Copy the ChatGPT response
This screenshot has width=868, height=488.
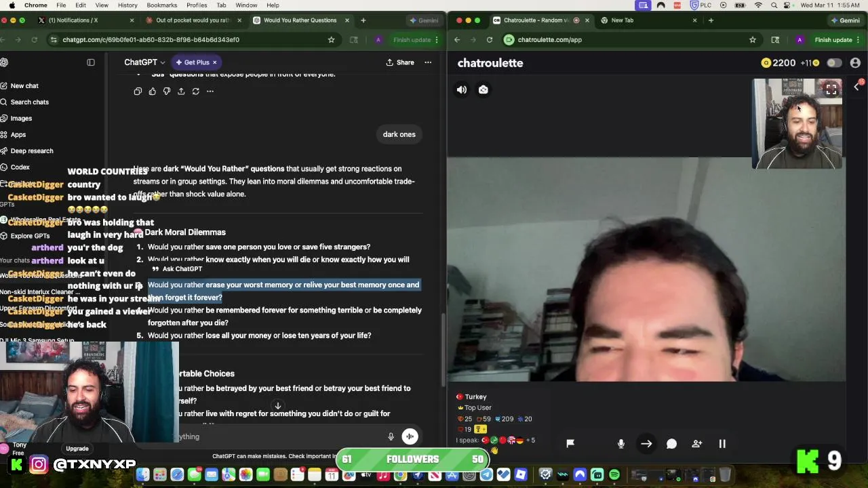138,91
